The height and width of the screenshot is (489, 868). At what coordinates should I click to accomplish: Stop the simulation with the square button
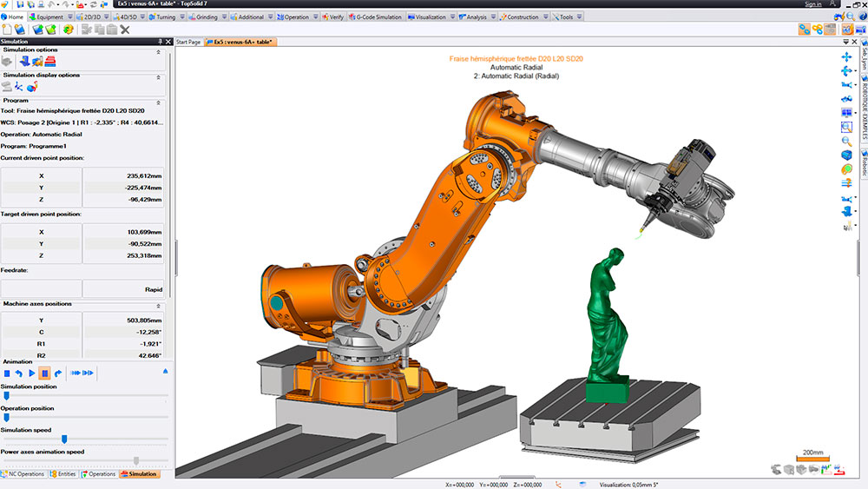pos(6,373)
